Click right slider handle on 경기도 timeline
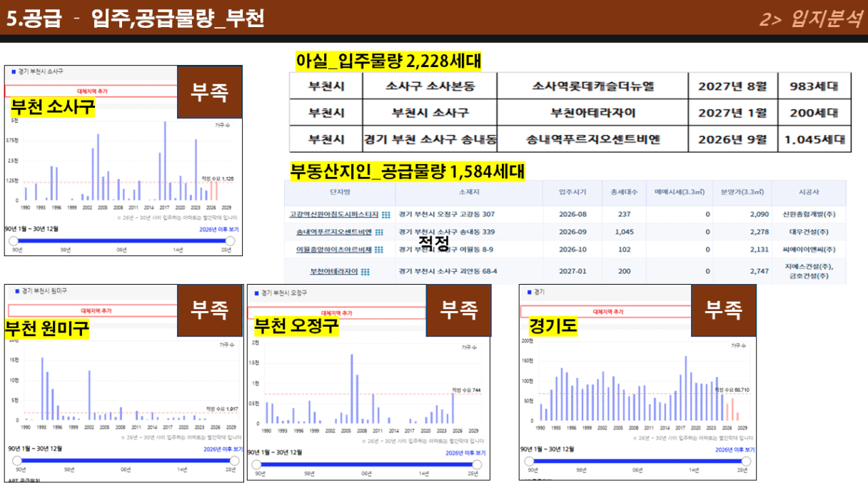This screenshot has height=488, width=868. [745, 461]
